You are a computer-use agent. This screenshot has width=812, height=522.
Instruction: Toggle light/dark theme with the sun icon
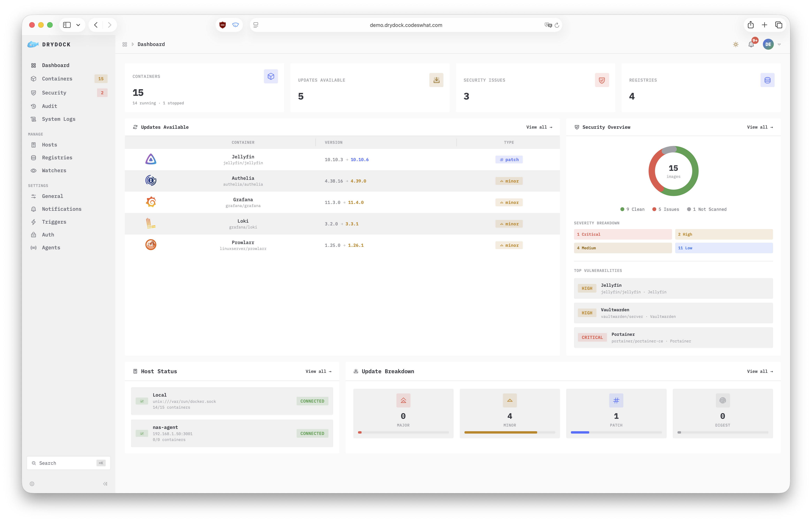coord(736,44)
